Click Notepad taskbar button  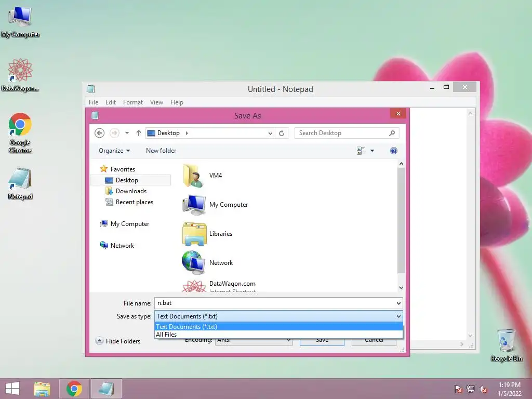click(x=106, y=389)
